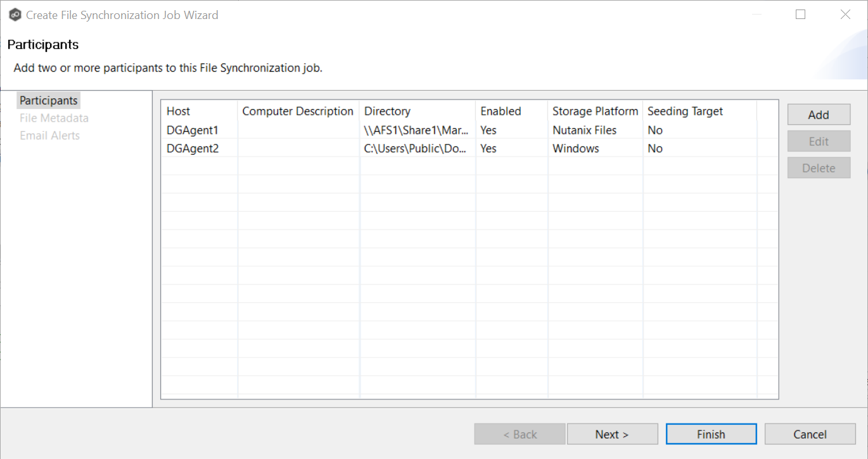This screenshot has height=459, width=868.
Task: Sort by Seeding Target column header
Action: click(699, 111)
